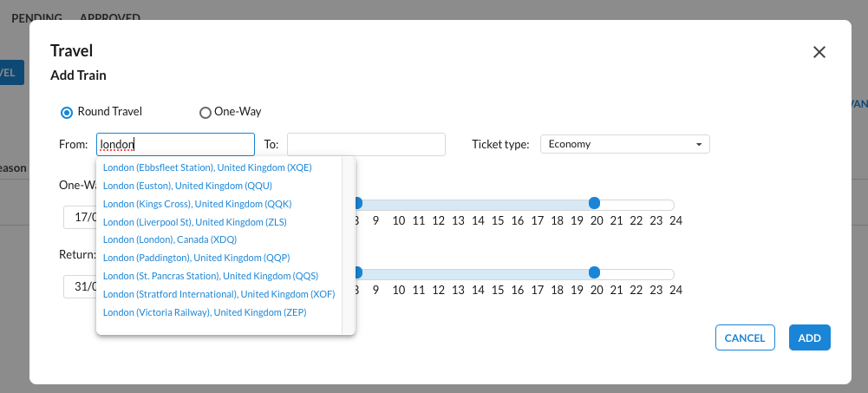868x393 pixels.
Task: Click the CANCEL button
Action: pyautogui.click(x=745, y=337)
